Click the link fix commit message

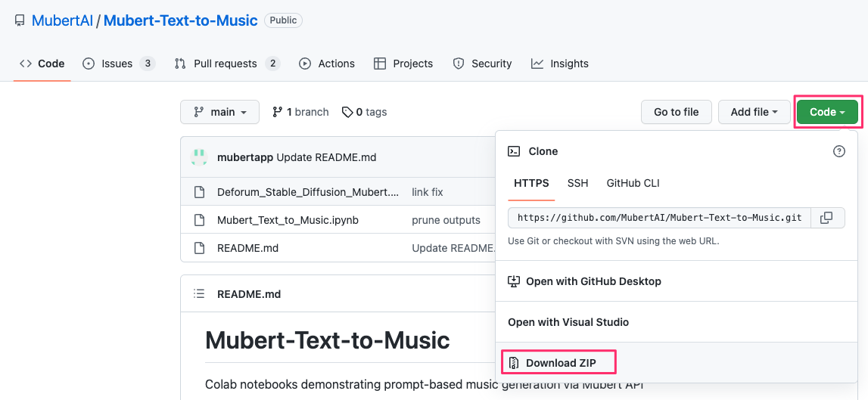point(428,193)
